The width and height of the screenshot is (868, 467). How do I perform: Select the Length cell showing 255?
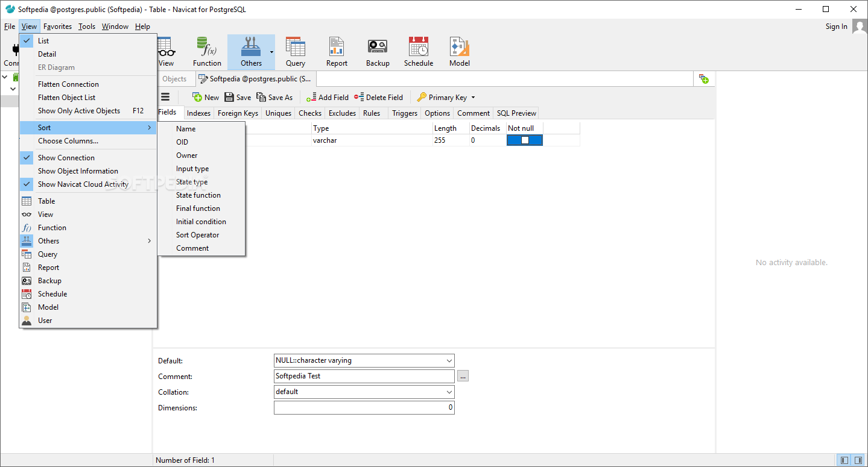coord(451,140)
